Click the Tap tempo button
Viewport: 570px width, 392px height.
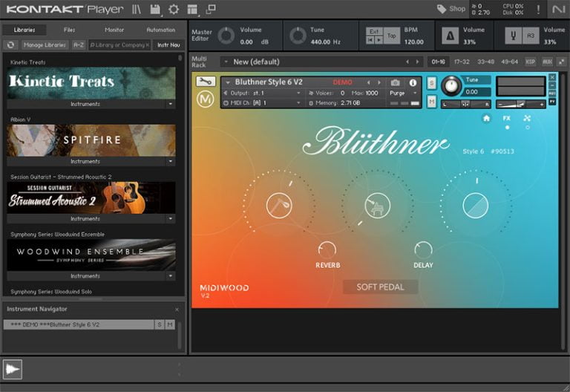tap(392, 36)
